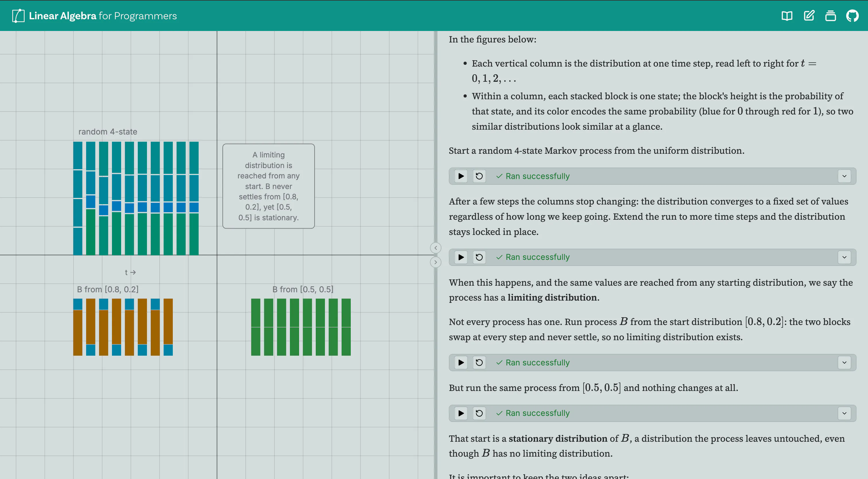Run the random 4-state Markov code cell
868x479 pixels.
click(461, 176)
